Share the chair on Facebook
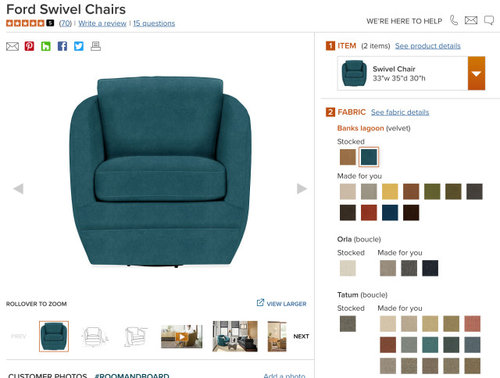The image size is (500, 378). coord(62,46)
